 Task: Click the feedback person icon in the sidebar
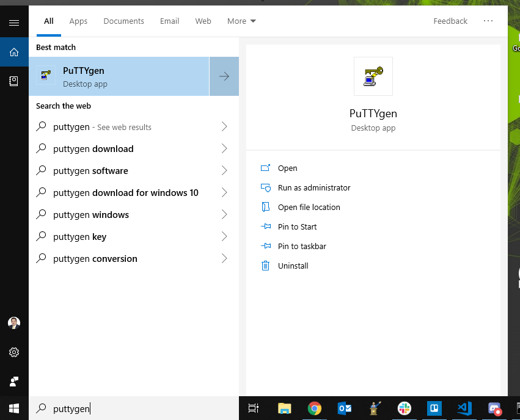(x=14, y=382)
